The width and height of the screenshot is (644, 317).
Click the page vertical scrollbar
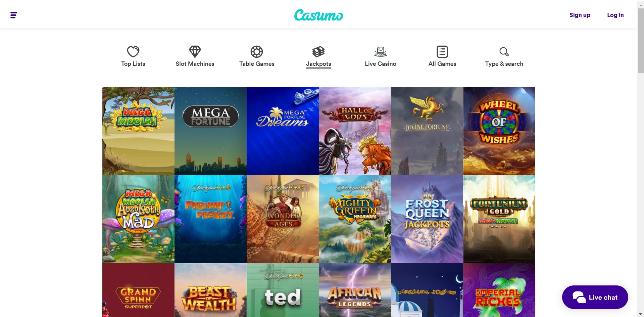641,158
